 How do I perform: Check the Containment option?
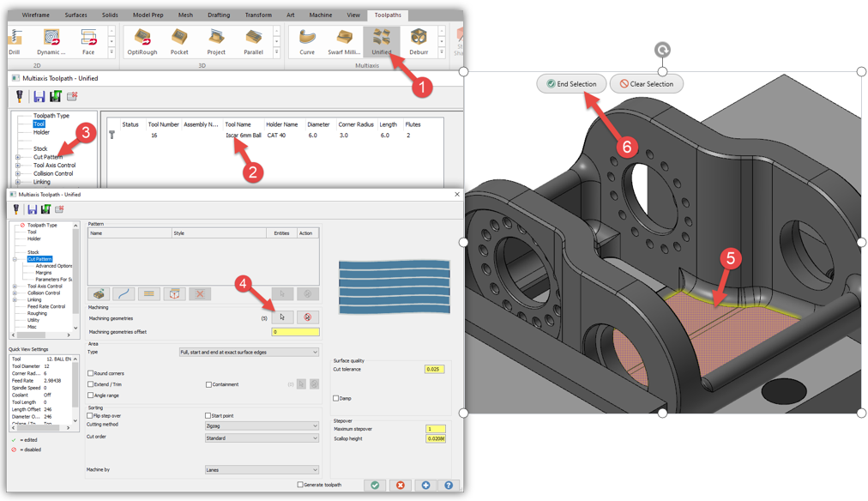point(208,384)
